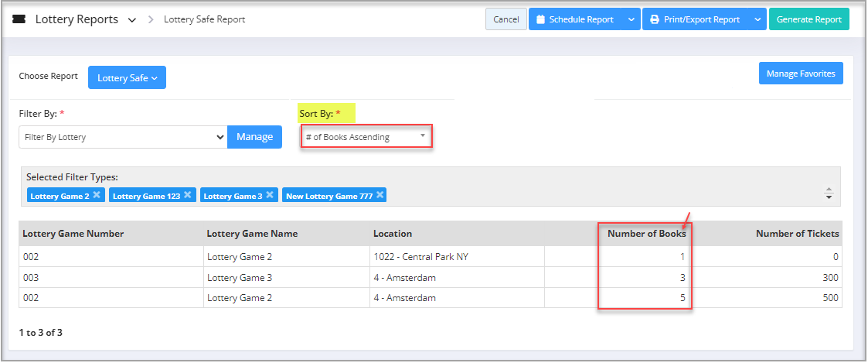Expand the Lottery Reports title dropdown

(x=132, y=19)
